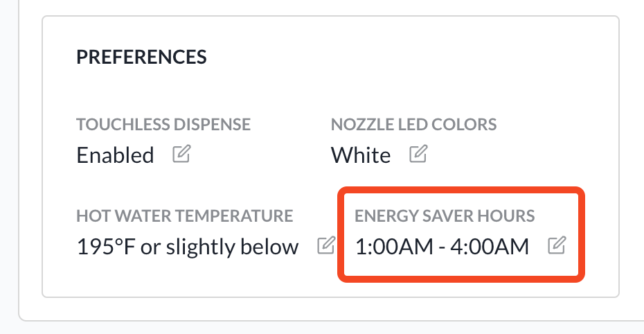The image size is (644, 334).
Task: Click the 195°F temperature number
Action: coord(106,247)
